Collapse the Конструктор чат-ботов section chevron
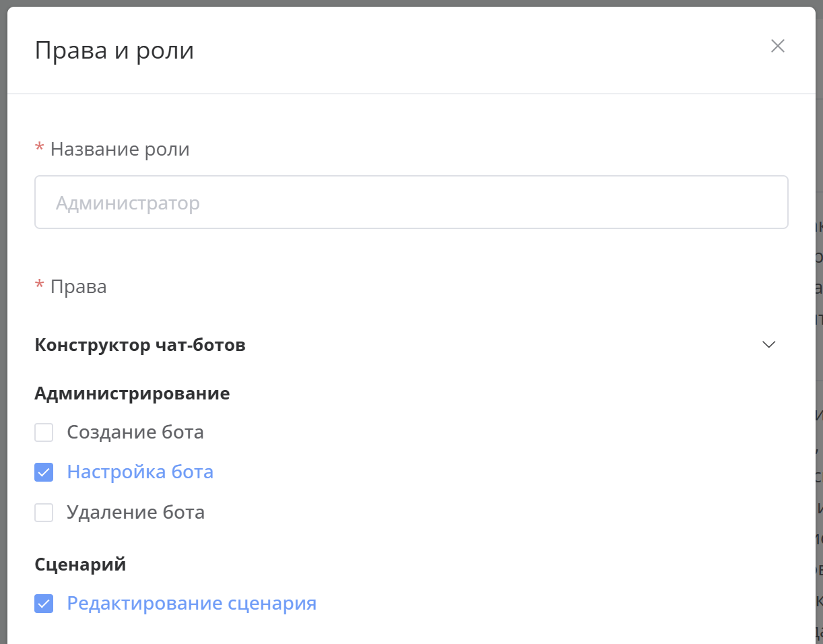This screenshot has width=823, height=644. pos(768,345)
